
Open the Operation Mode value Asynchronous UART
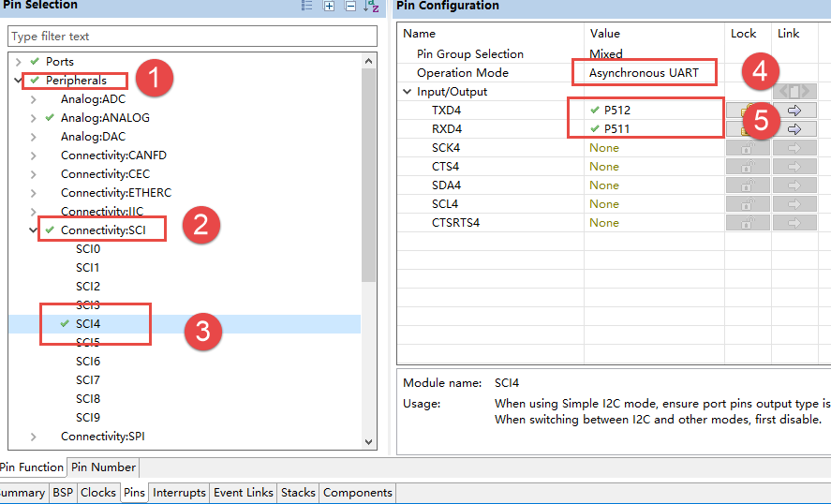point(644,73)
